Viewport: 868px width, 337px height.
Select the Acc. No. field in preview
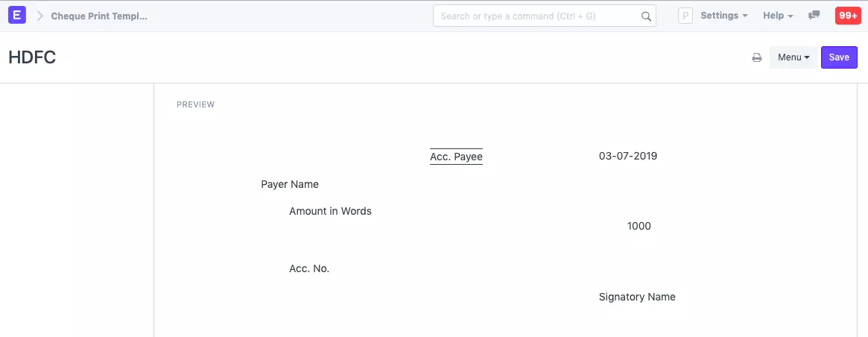tap(309, 269)
